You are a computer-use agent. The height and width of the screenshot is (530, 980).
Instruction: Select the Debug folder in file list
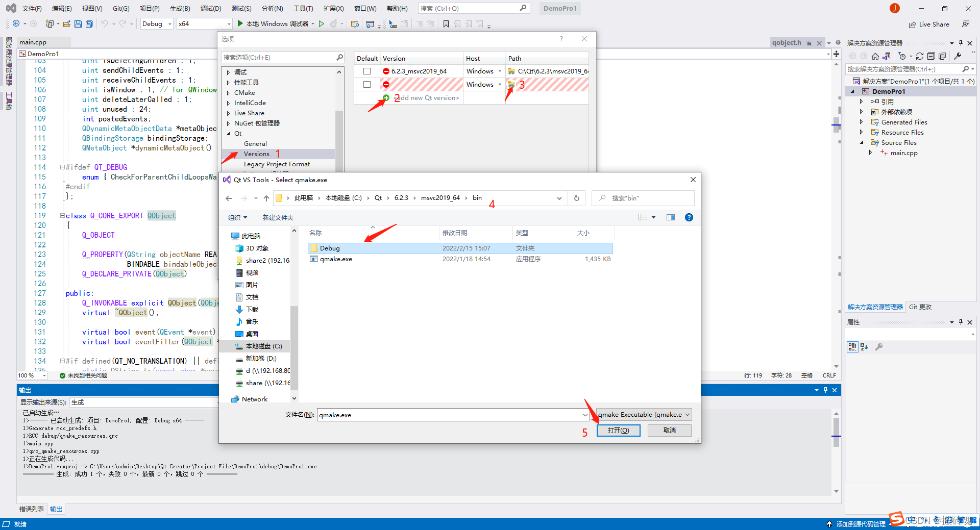pyautogui.click(x=460, y=248)
